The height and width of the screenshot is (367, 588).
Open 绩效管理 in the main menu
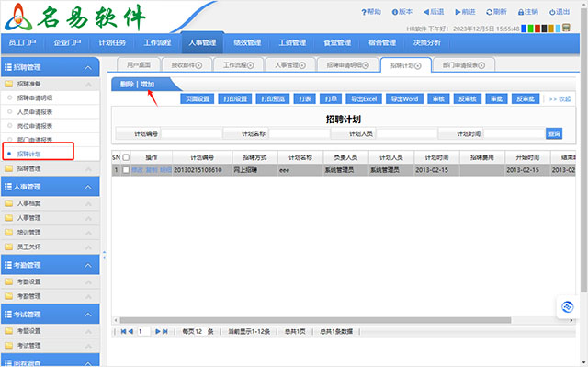coord(247,43)
